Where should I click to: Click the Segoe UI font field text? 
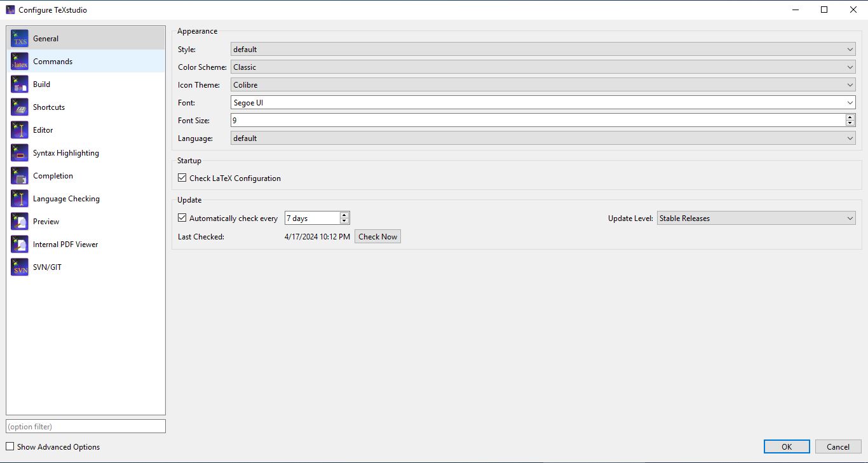tap(248, 102)
